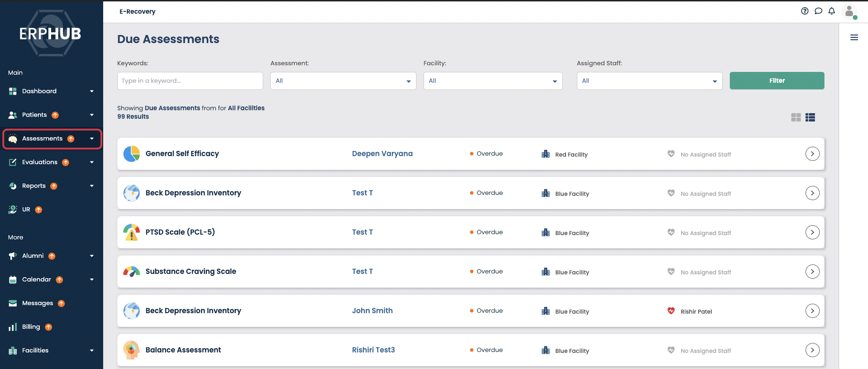The width and height of the screenshot is (868, 369).
Task: Switch to list view layout
Action: pos(810,117)
